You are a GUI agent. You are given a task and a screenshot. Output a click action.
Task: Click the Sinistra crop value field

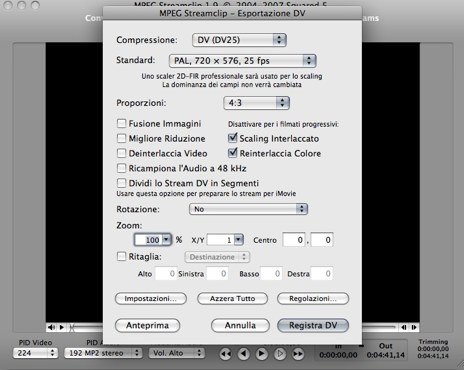(217, 274)
